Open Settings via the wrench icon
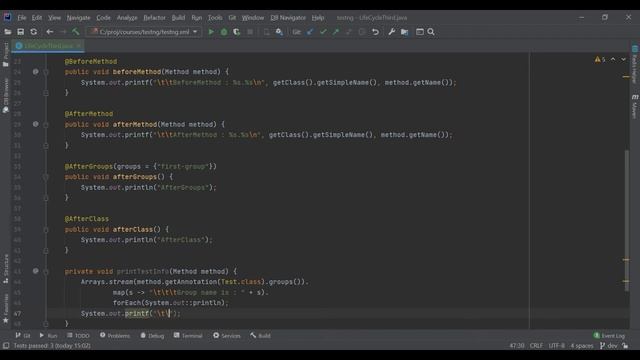The width and height of the screenshot is (640, 360). [x=391, y=32]
